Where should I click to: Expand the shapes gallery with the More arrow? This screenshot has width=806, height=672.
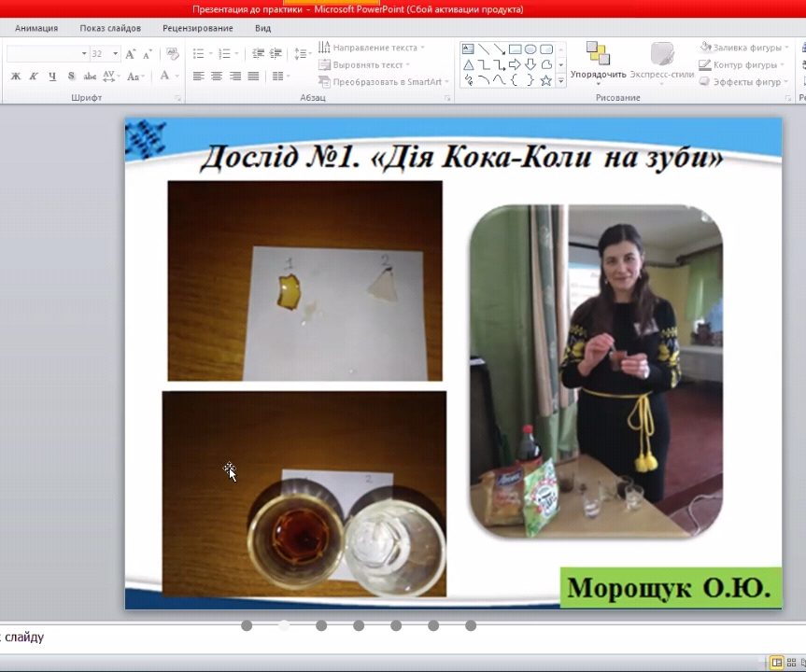[x=560, y=80]
